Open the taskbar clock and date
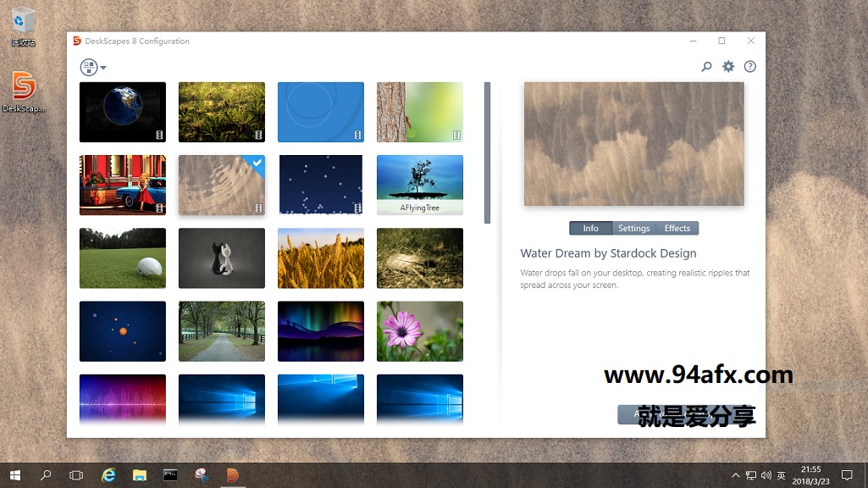Viewport: 868px width, 488px height. coord(811,475)
